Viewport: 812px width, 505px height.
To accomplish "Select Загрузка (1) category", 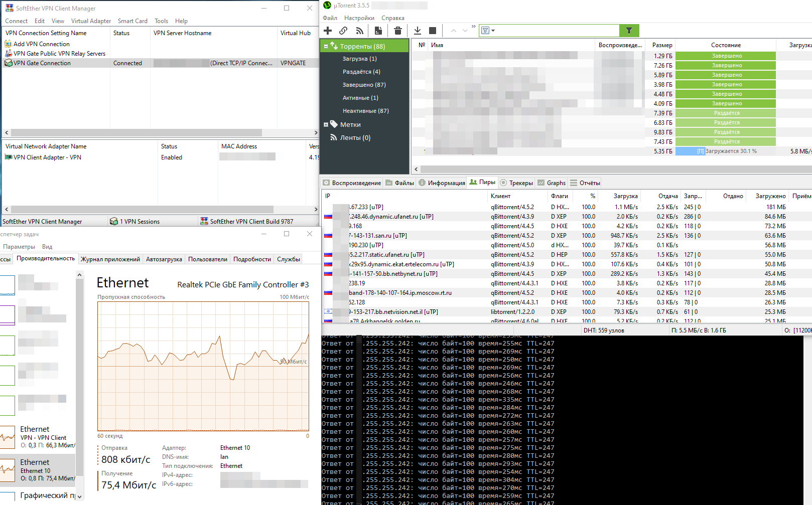I will click(x=360, y=59).
